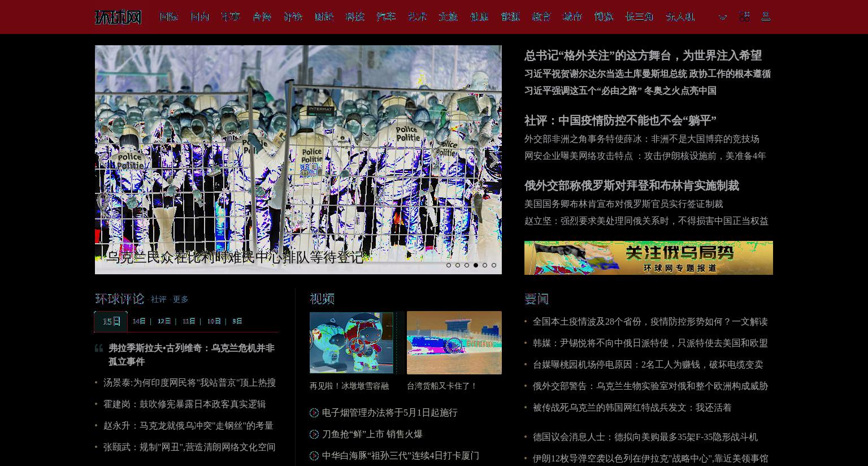Viewport: 868px width, 466px height.
Task: Open the 长三角 navigation channel
Action: coord(639,17)
